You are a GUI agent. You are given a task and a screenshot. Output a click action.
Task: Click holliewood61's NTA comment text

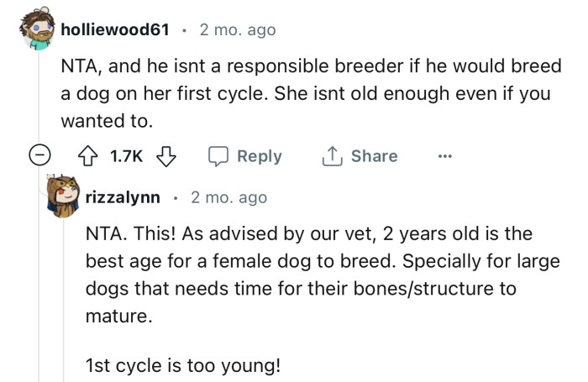pyautogui.click(x=302, y=92)
